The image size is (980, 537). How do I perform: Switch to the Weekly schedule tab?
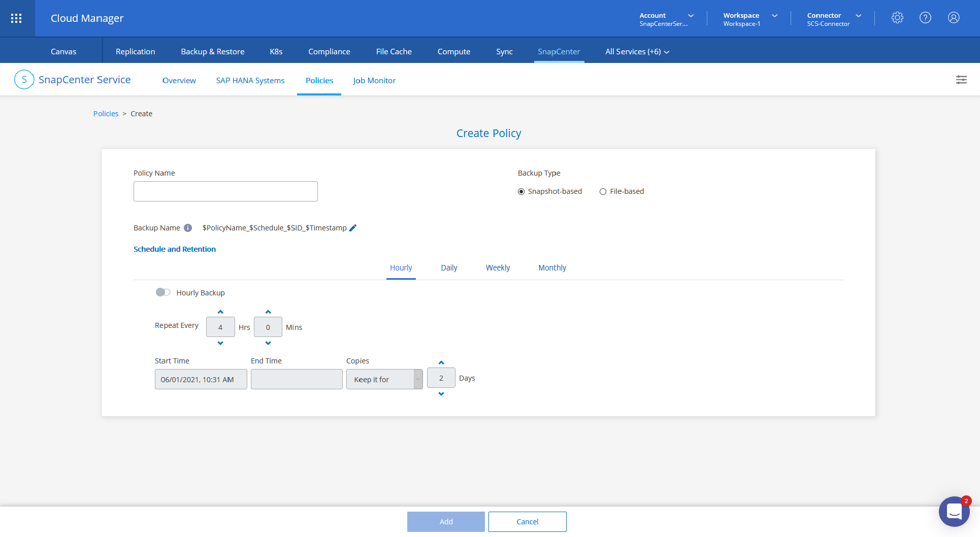(498, 268)
